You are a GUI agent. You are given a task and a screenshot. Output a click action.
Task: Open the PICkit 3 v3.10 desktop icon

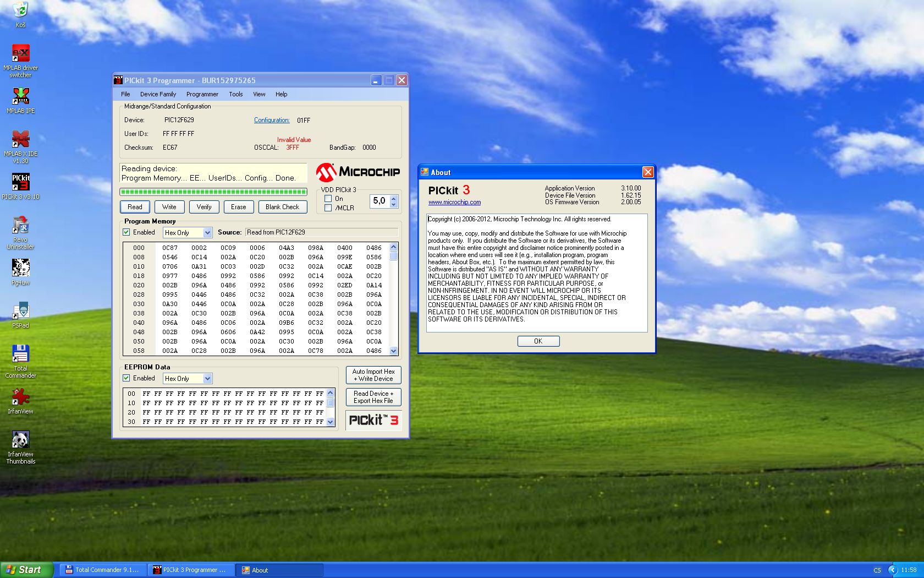(x=20, y=182)
